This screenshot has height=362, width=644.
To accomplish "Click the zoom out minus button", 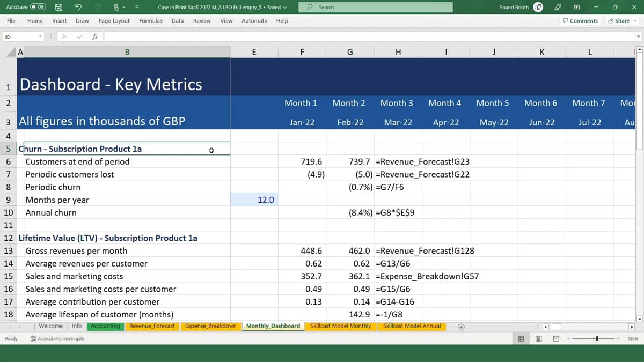I will pyautogui.click(x=569, y=338).
